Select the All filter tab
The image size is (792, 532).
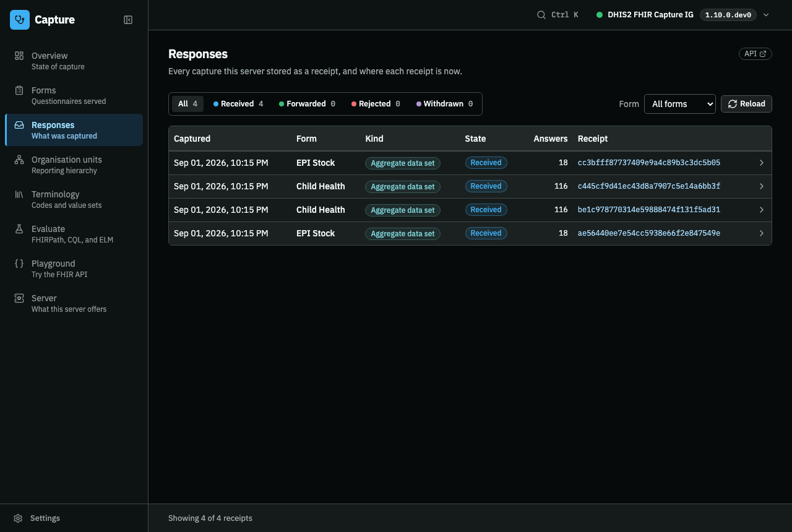(x=187, y=104)
